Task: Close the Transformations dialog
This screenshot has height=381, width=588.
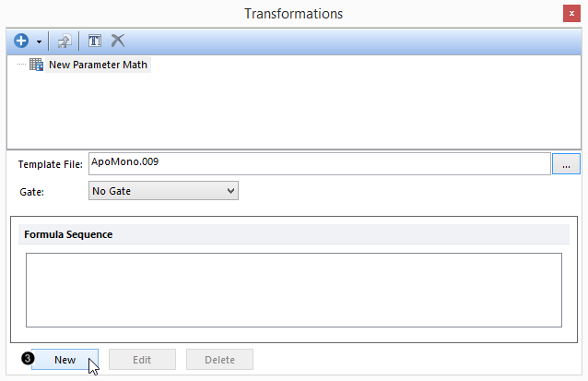Action: pos(574,14)
